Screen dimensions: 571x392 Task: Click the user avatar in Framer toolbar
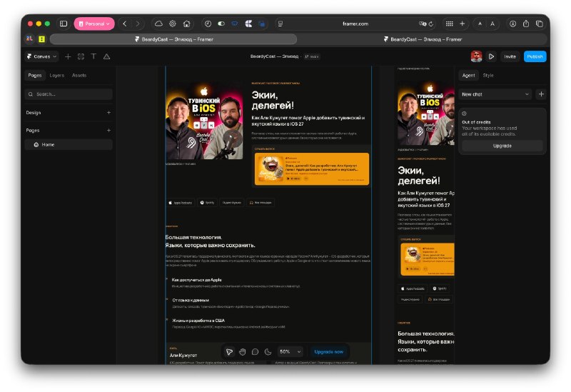tap(476, 56)
